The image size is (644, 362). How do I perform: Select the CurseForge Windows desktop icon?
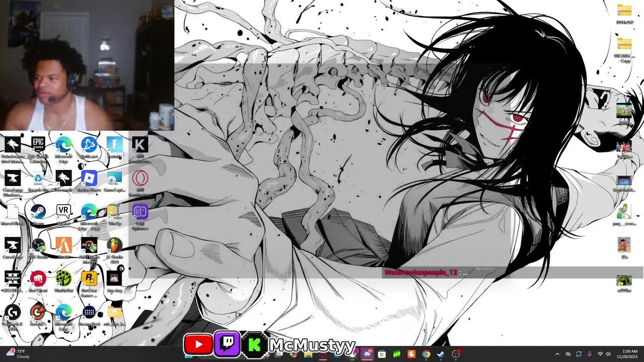tap(13, 184)
